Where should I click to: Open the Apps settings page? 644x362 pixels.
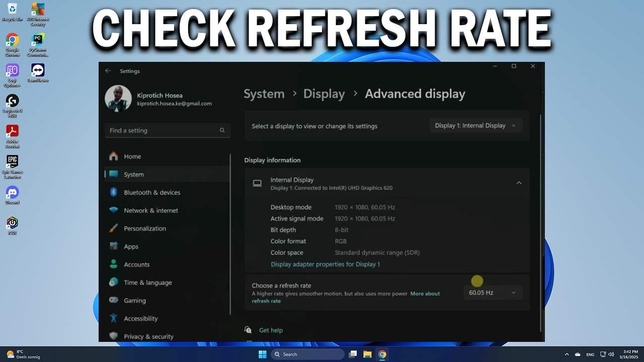point(167,247)
